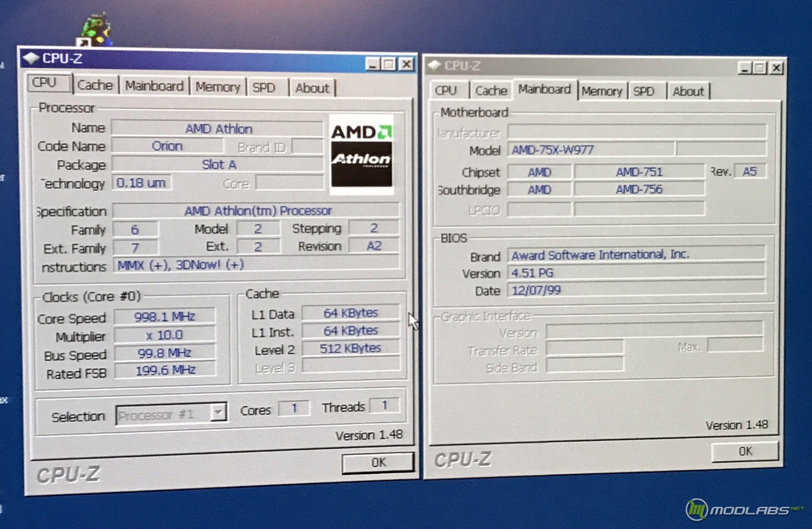Click the Specification field AMD Athlon(tm) Processor
The width and height of the screenshot is (812, 529).
click(x=256, y=210)
